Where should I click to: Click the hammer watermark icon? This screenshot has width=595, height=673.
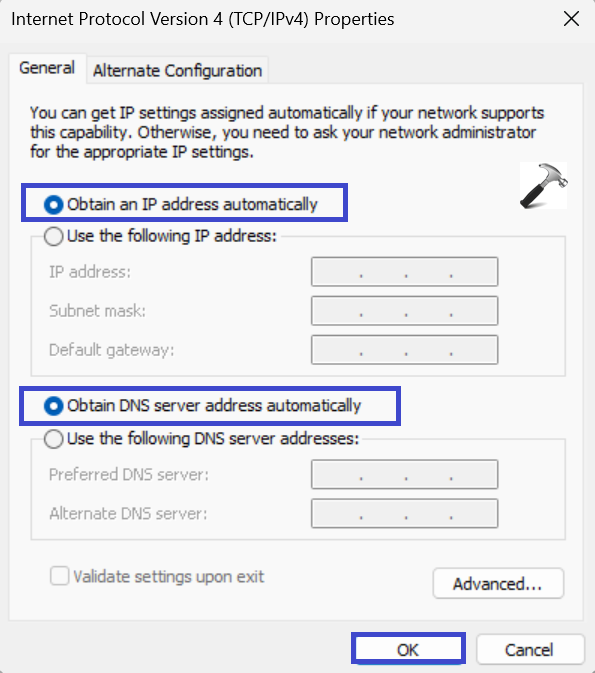pyautogui.click(x=543, y=185)
